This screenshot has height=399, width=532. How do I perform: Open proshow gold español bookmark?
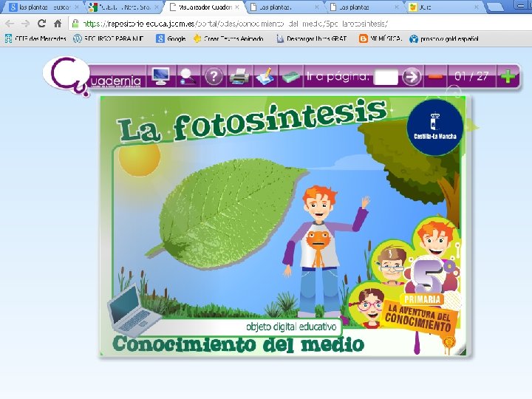click(444, 38)
